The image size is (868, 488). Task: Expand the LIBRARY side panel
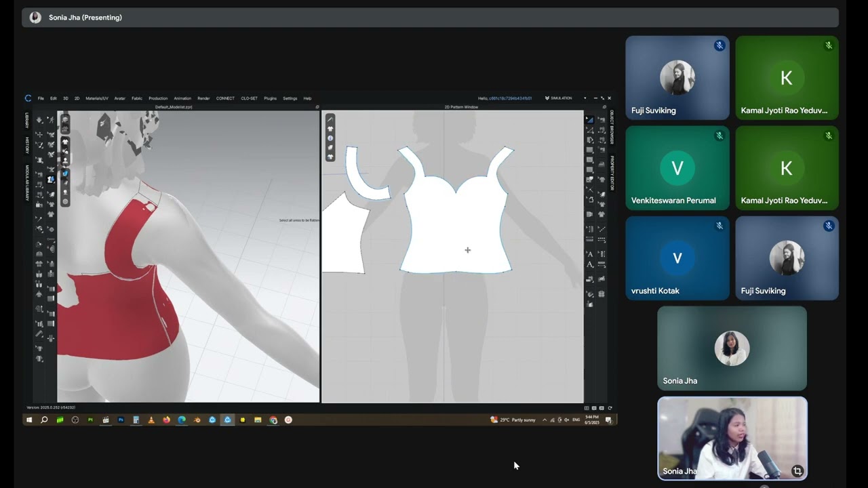(27, 120)
